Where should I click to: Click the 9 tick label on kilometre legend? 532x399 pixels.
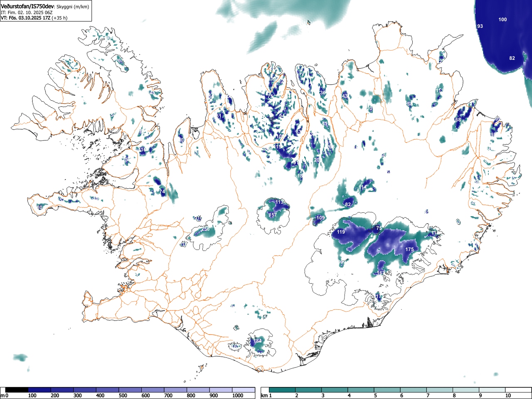(x=480, y=396)
